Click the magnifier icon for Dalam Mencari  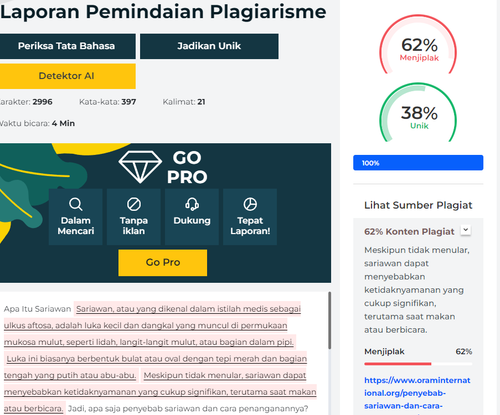coord(76,204)
